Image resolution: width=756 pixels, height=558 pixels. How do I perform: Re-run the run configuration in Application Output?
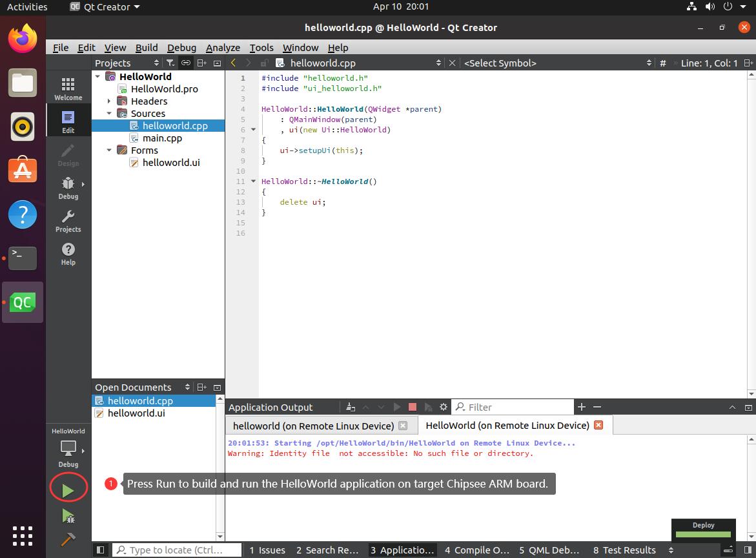pyautogui.click(x=397, y=407)
